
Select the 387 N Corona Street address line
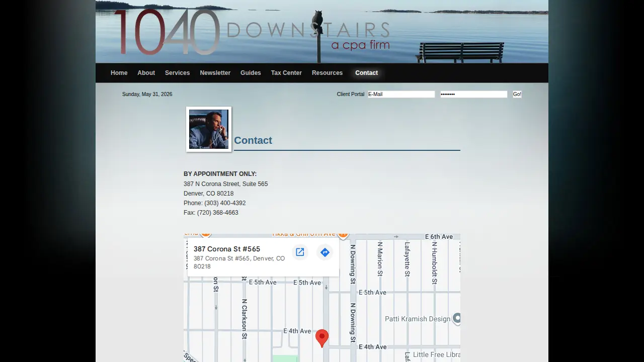(x=226, y=184)
